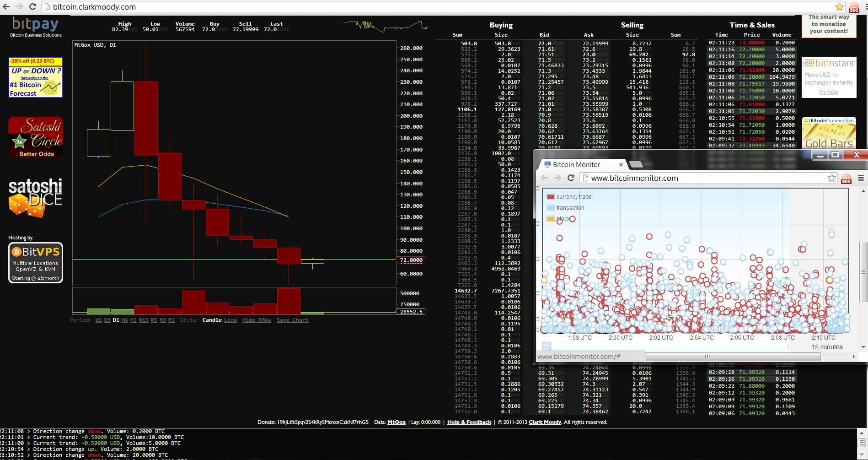
Task: Close the Bitcoin Monitor tab
Action: 621,165
